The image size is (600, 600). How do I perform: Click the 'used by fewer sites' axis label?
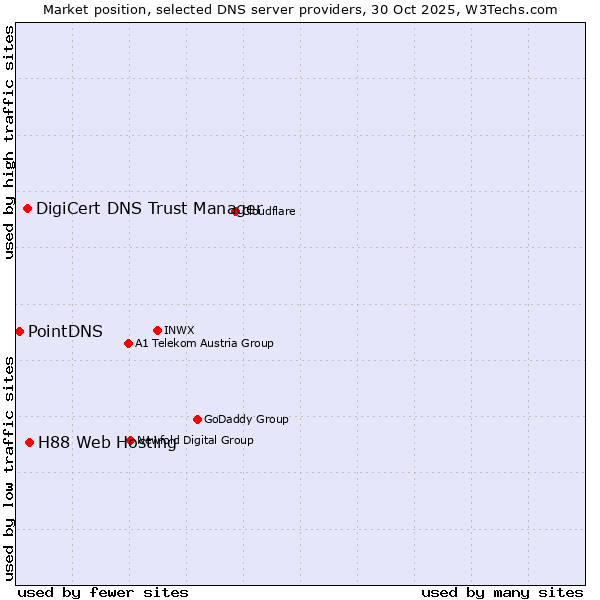[x=103, y=592]
